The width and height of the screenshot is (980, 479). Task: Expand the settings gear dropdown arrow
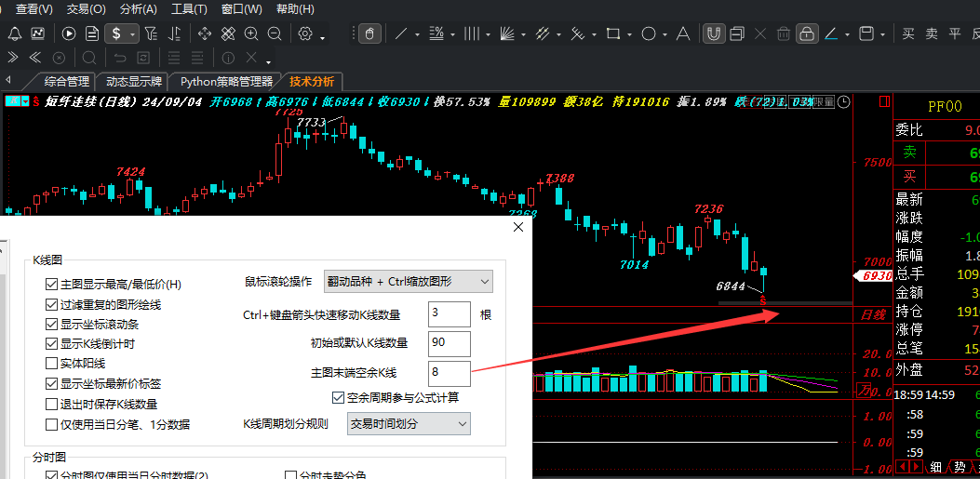point(323,39)
